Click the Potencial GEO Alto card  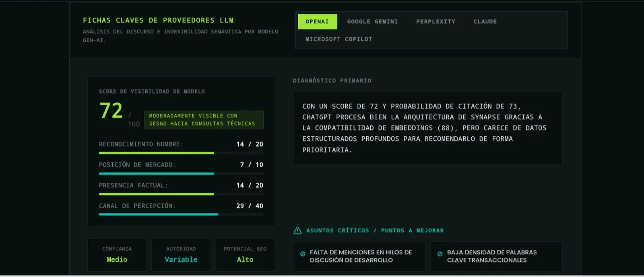(x=245, y=255)
